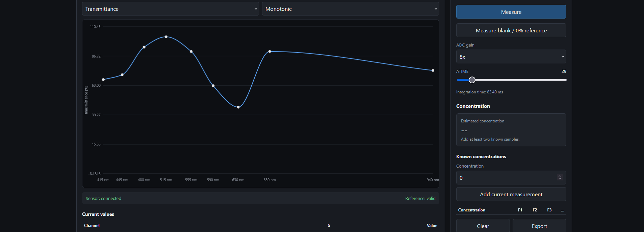
Task: Clear the known concentrations table
Action: [483, 226]
